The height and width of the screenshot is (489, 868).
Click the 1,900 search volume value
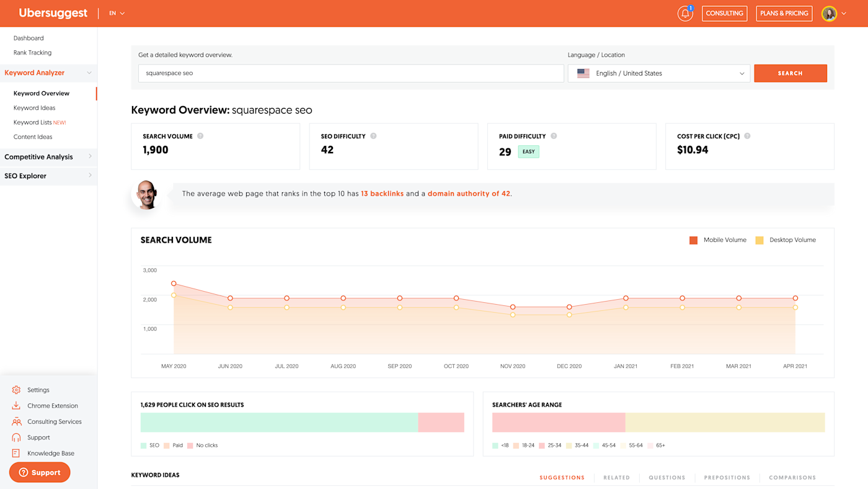pyautogui.click(x=156, y=150)
